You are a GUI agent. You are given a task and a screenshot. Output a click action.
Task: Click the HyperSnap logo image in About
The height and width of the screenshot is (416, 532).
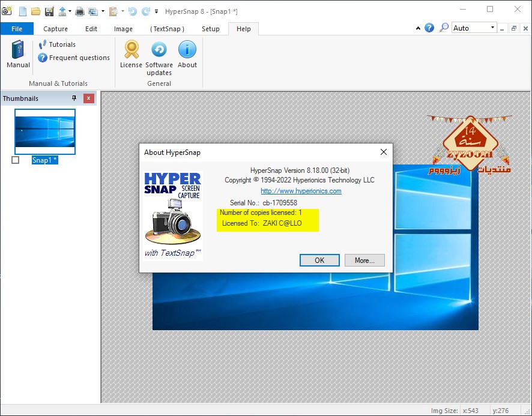coord(173,215)
